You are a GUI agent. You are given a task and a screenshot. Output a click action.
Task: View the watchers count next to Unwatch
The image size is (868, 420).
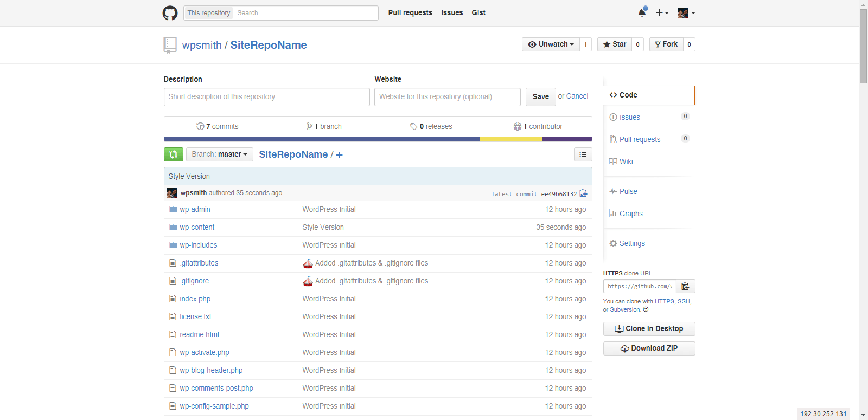click(x=585, y=44)
